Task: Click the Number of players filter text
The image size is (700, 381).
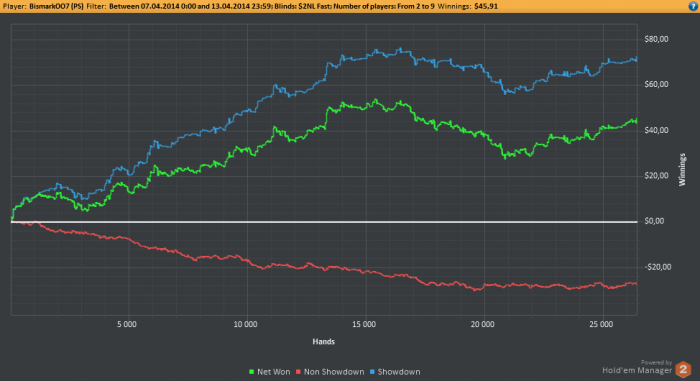Action: point(383,6)
